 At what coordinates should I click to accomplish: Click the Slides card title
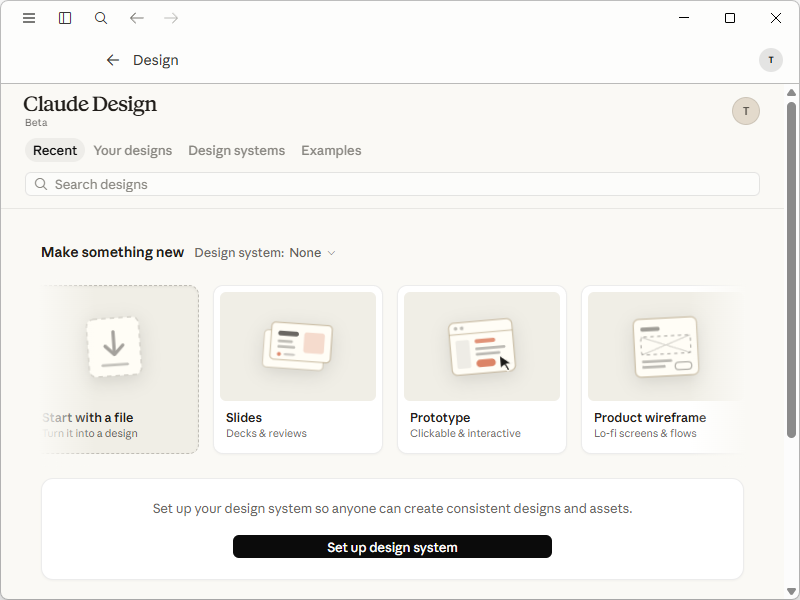(244, 417)
